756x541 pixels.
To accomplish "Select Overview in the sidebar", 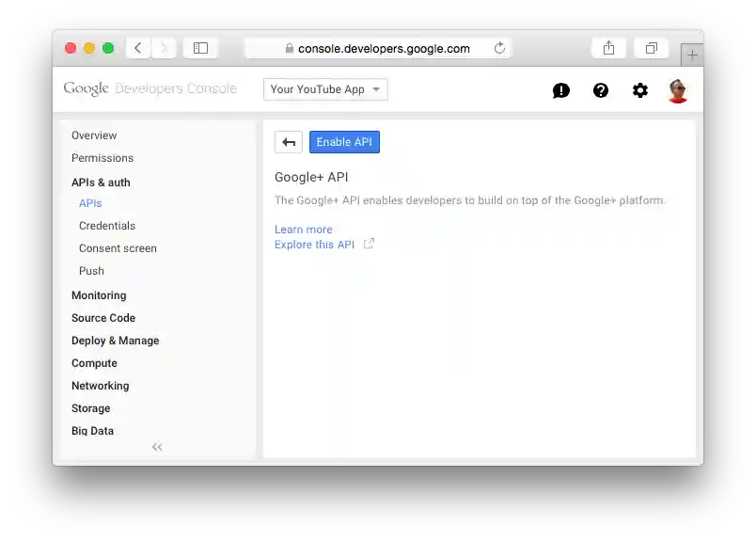I will point(94,135).
